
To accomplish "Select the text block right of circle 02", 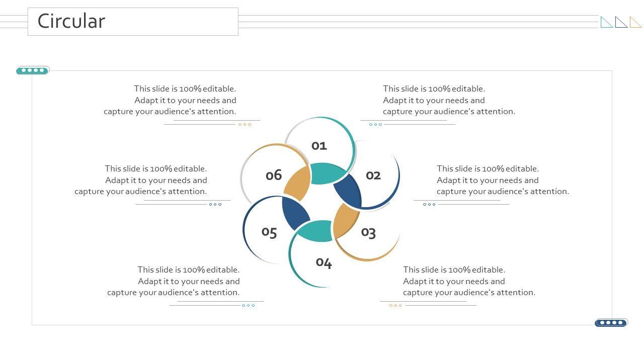I will click(x=503, y=180).
